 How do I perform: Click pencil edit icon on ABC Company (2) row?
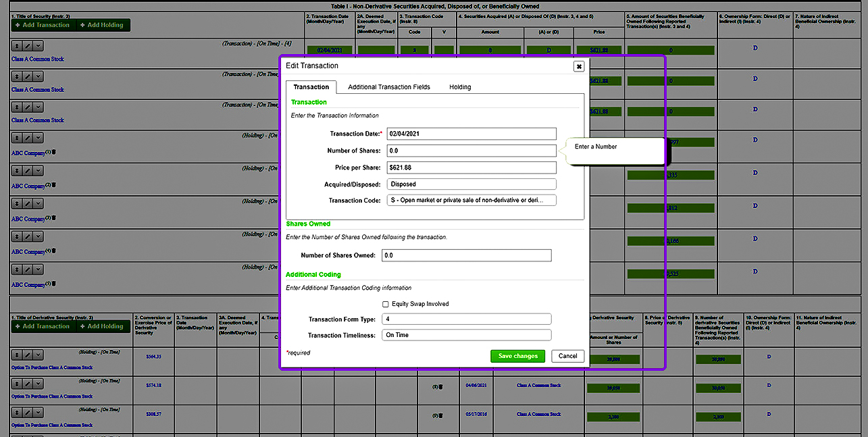[28, 171]
